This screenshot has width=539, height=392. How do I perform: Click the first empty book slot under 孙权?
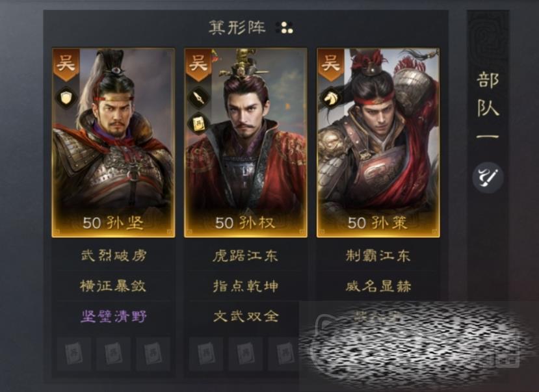click(206, 354)
